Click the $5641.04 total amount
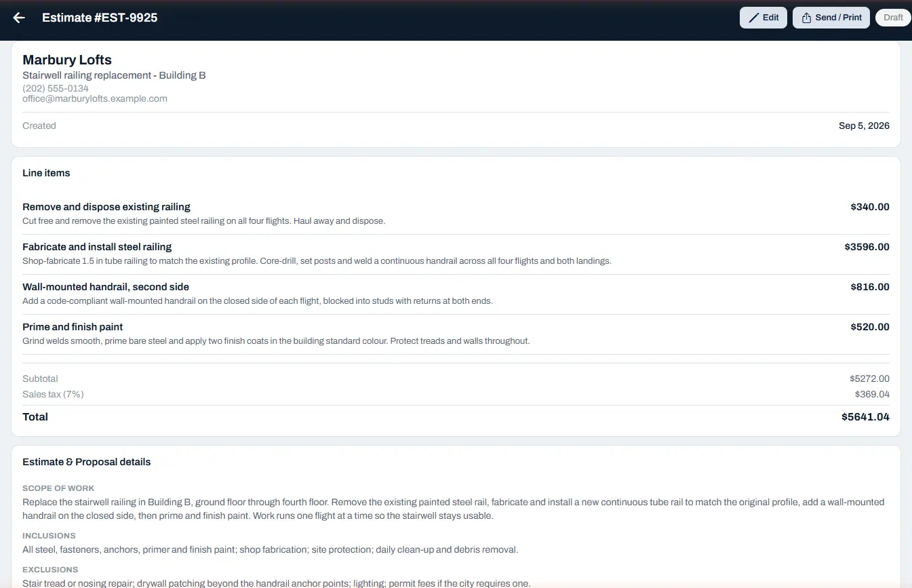This screenshot has height=588, width=912. (865, 417)
